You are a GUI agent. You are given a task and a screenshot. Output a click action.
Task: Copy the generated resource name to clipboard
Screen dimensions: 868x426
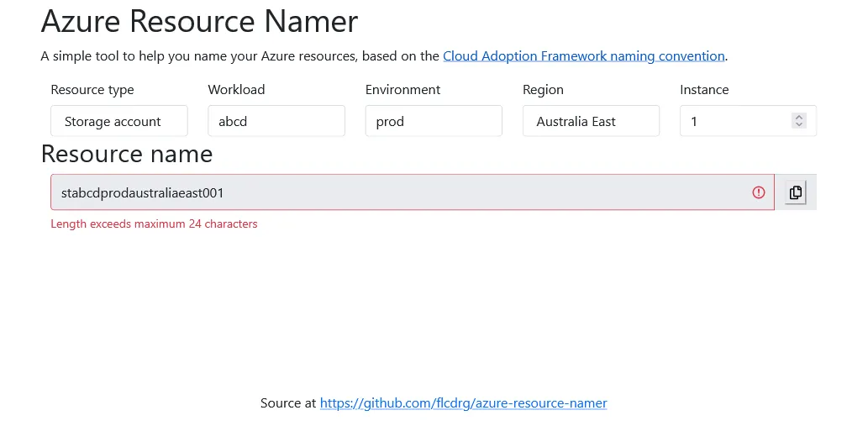pyautogui.click(x=795, y=192)
